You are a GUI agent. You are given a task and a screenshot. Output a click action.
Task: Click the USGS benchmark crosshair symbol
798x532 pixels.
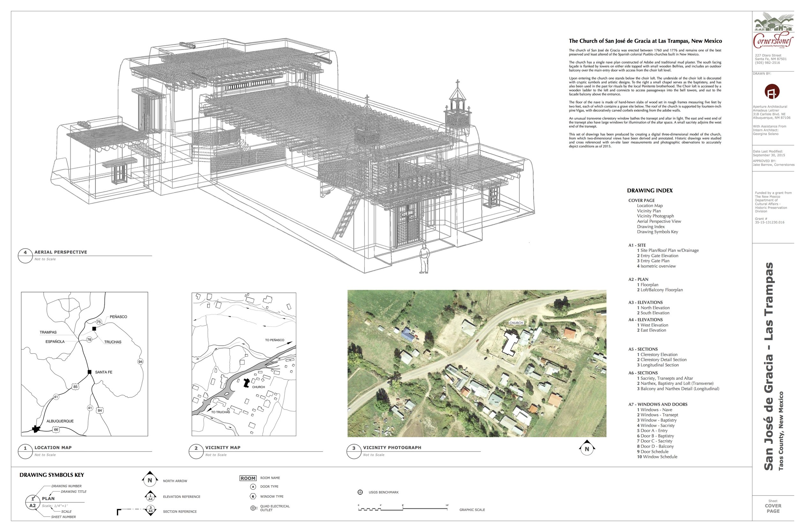[x=360, y=492]
